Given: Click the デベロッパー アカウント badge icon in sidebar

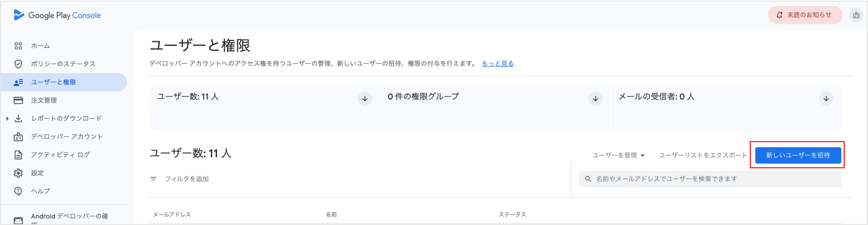Looking at the screenshot, I should 18,137.
